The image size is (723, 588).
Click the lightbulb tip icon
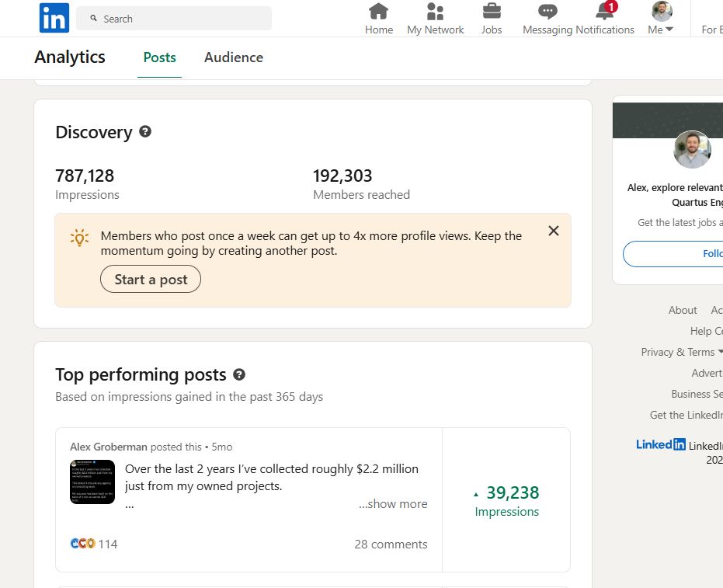(x=79, y=238)
